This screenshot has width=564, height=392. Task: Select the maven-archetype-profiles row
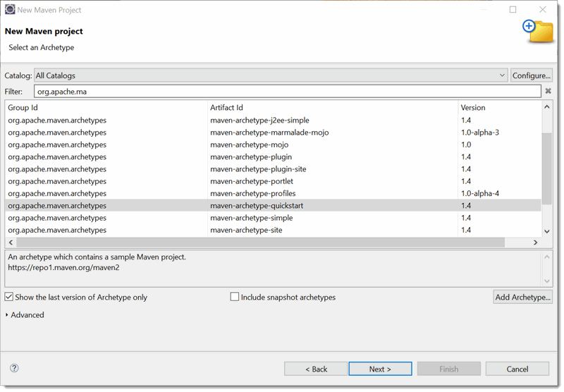273,193
